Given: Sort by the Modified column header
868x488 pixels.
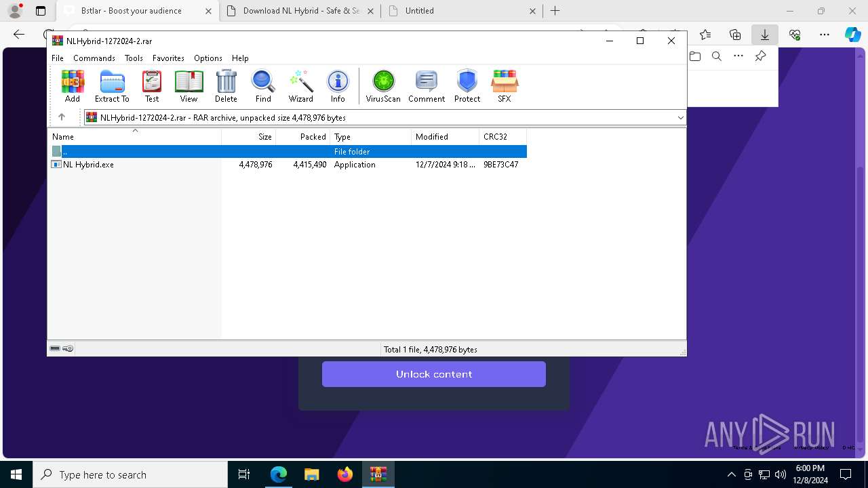Looking at the screenshot, I should click(446, 136).
